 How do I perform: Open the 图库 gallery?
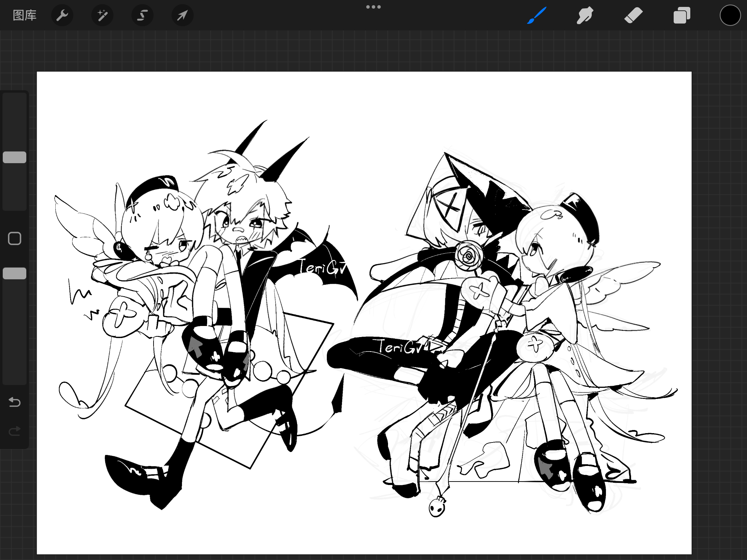click(25, 15)
